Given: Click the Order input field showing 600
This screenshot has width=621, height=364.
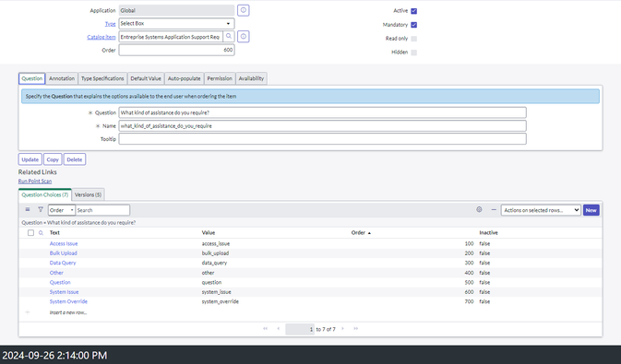Looking at the screenshot, I should click(x=176, y=50).
